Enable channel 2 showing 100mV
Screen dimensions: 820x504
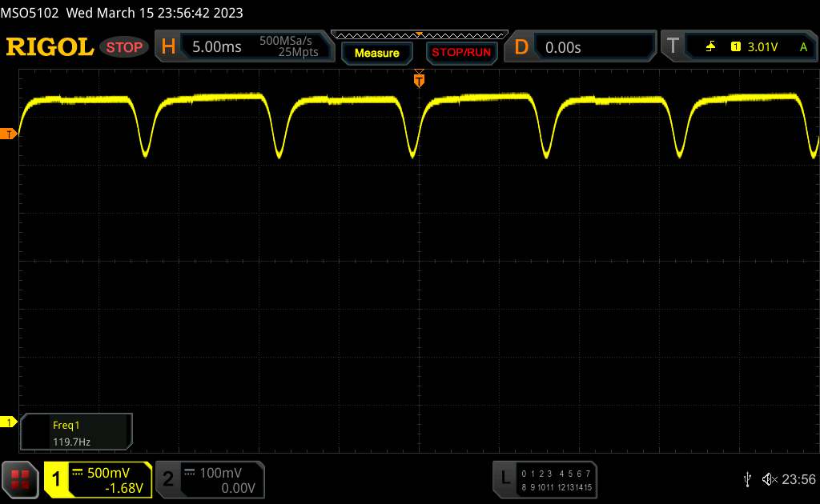(x=211, y=480)
